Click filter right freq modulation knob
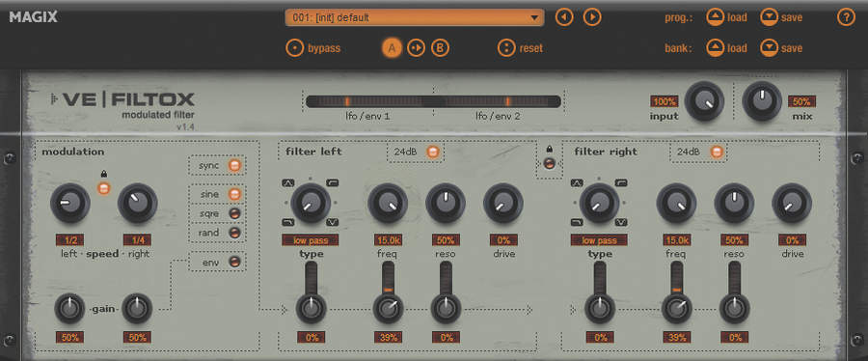This screenshot has width=868, height=361. (677, 309)
